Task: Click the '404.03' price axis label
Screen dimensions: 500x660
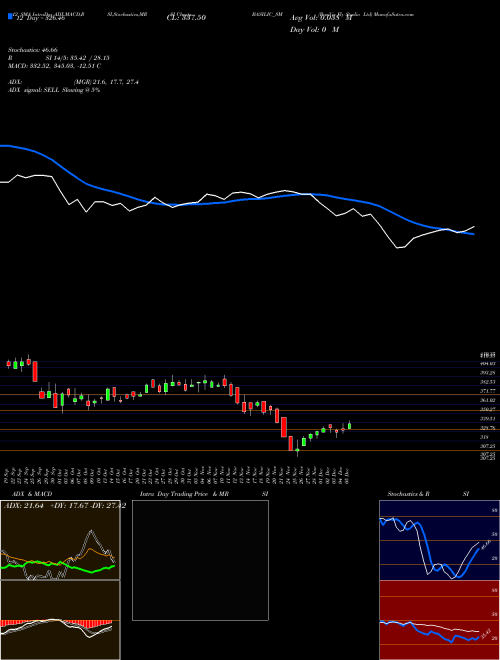Action: coord(487,363)
